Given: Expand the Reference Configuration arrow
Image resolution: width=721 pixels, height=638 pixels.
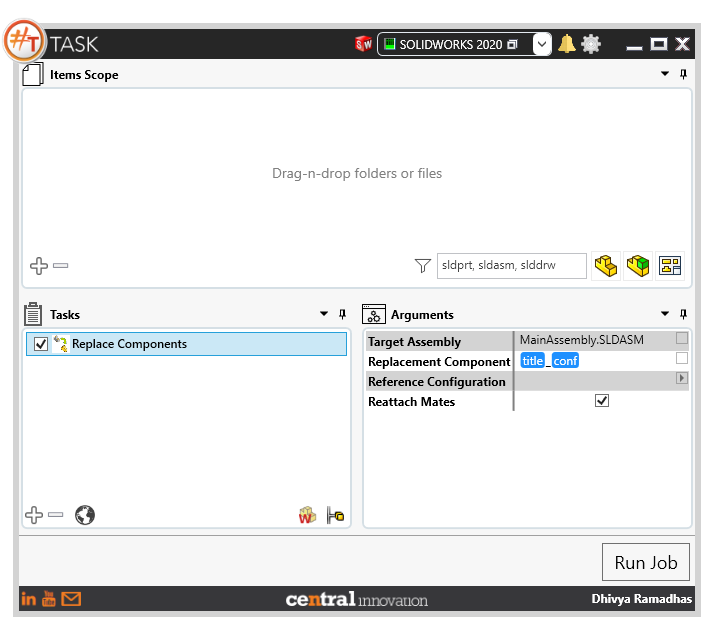Looking at the screenshot, I should tap(681, 378).
